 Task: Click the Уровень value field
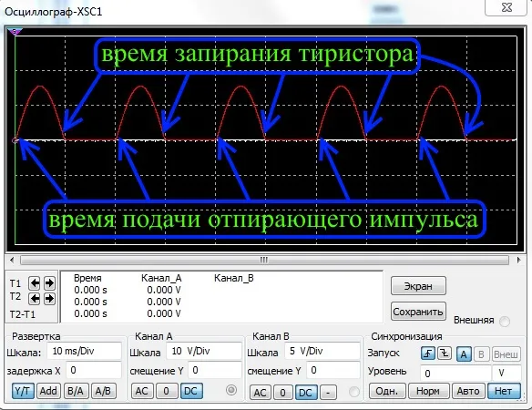[x=455, y=374]
